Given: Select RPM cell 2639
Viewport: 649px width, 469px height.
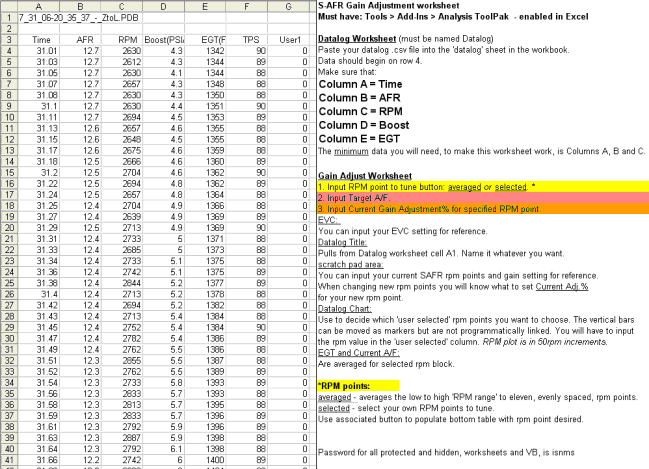Looking at the screenshot, I should pyautogui.click(x=122, y=216).
